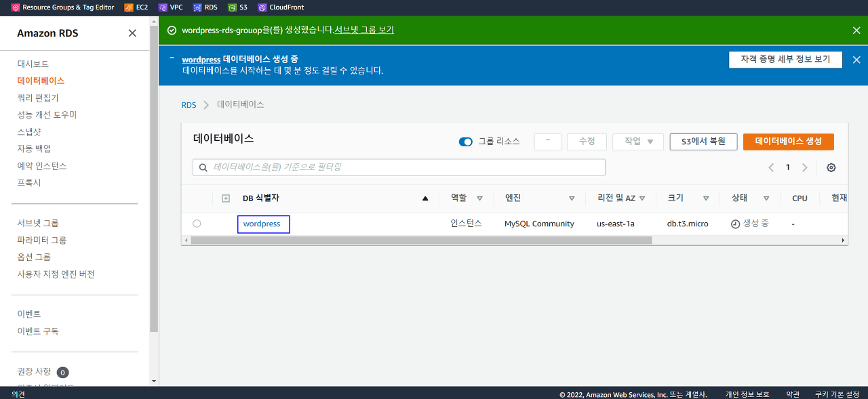Image resolution: width=868 pixels, height=399 pixels.
Task: Open 파라미터 그룹 in sidebar
Action: [x=41, y=240]
